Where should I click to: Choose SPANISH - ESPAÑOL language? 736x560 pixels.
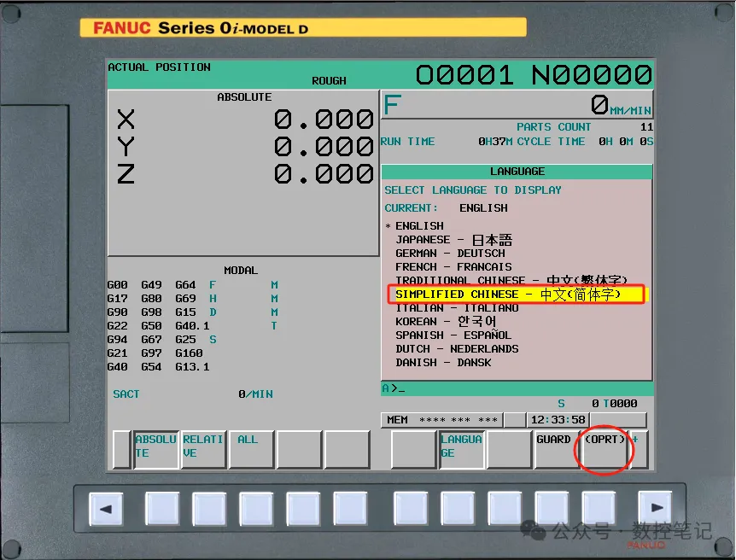pos(453,335)
